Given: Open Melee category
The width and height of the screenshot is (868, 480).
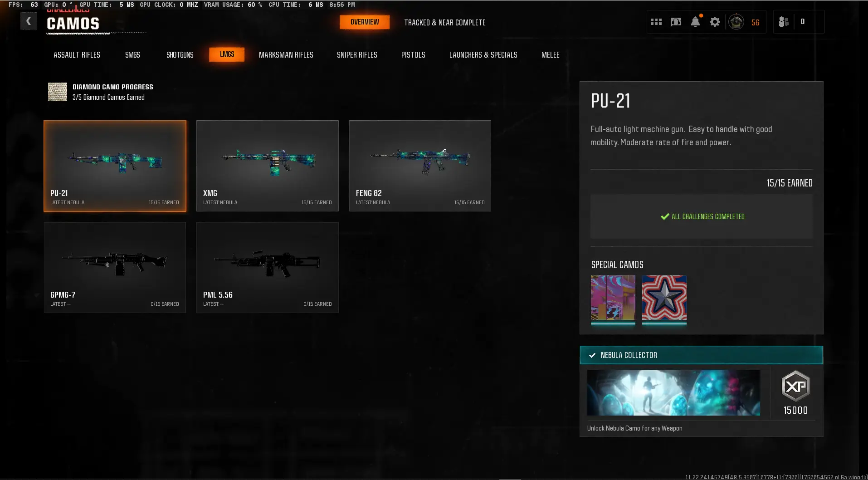Looking at the screenshot, I should (x=550, y=54).
